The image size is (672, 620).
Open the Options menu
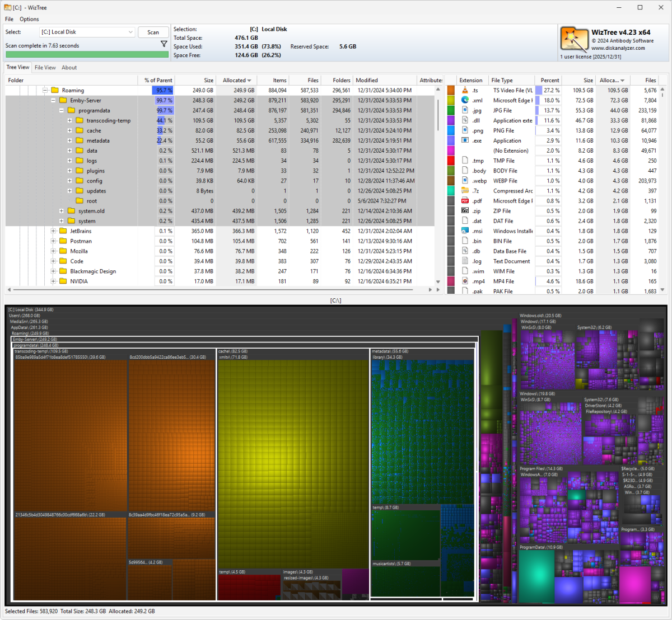29,18
